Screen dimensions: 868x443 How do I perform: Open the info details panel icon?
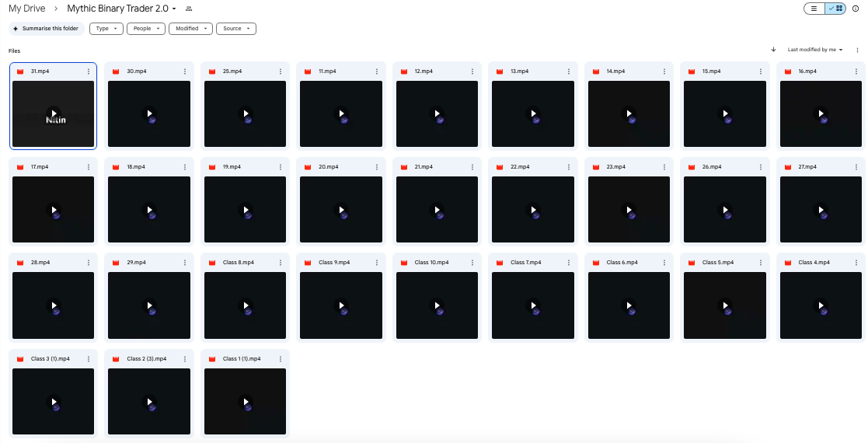(x=856, y=9)
